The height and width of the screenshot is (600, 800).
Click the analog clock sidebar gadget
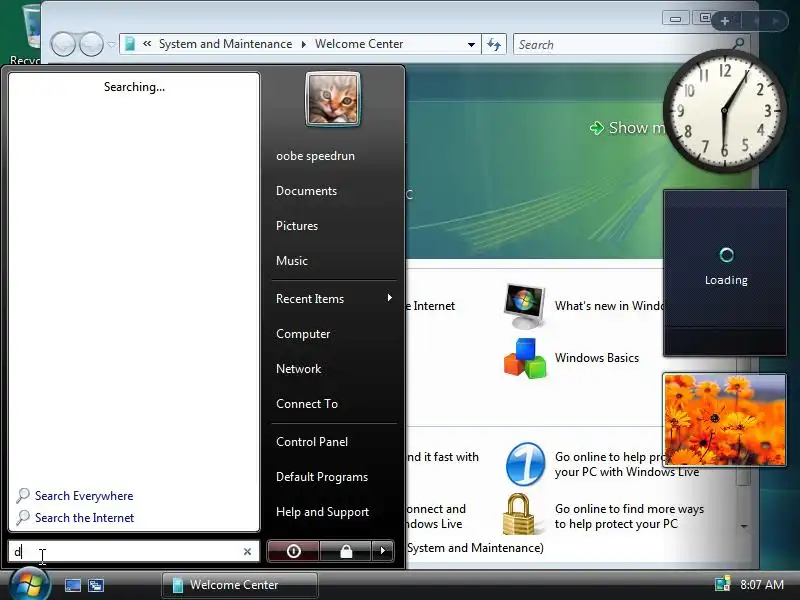tap(724, 111)
